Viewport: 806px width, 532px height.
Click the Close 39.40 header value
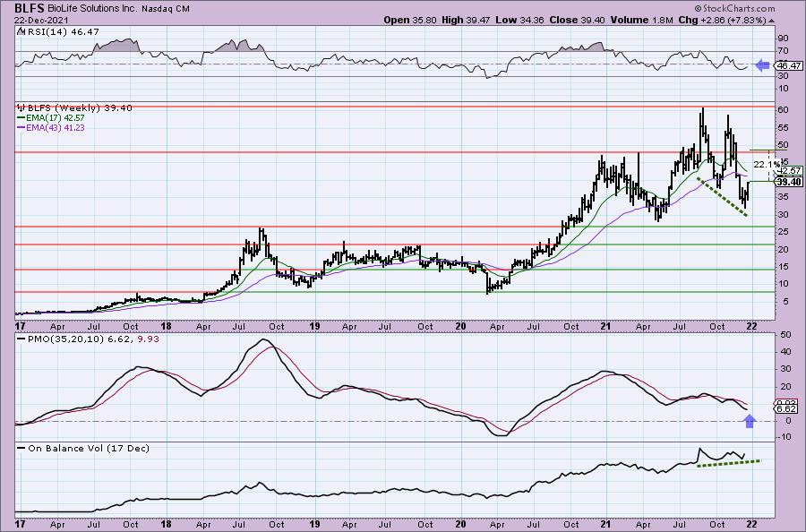click(578, 20)
